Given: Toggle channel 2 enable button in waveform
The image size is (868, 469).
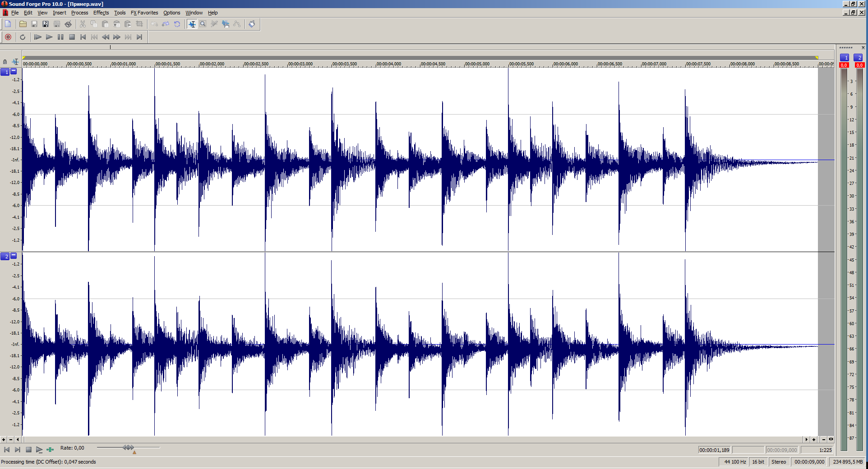Looking at the screenshot, I should 5,257.
